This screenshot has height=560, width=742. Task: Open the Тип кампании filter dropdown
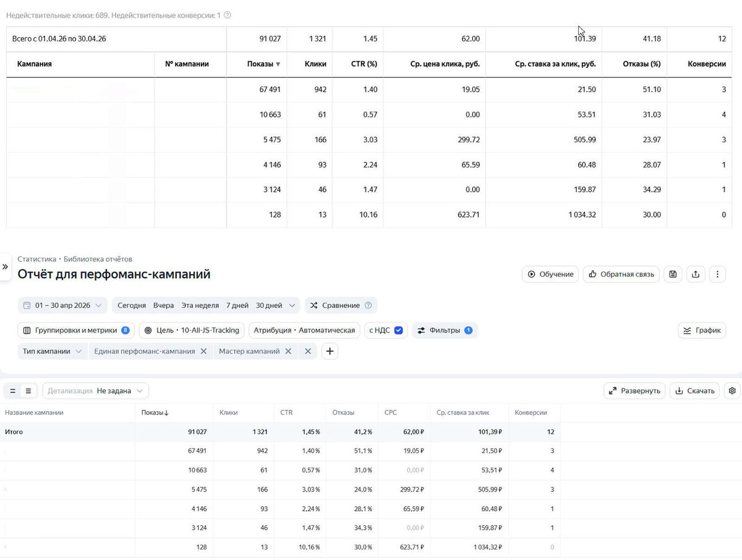[x=52, y=351]
